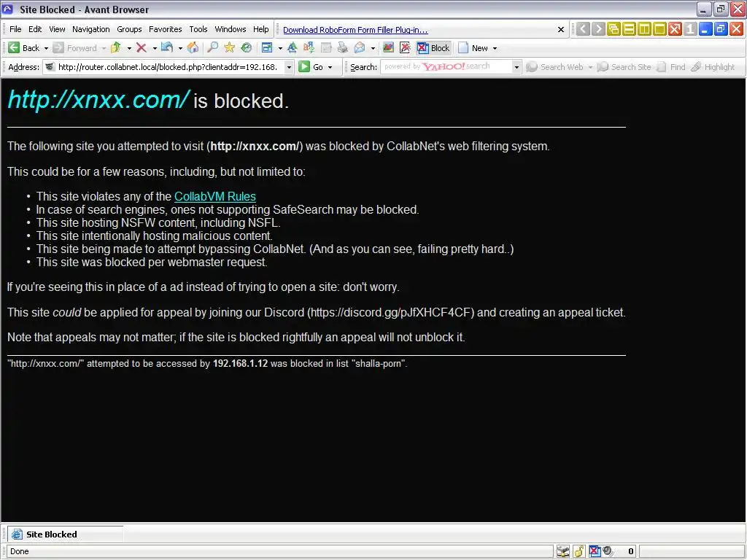Open the Edit menu
Viewport: 747px width, 560px height.
(x=35, y=29)
